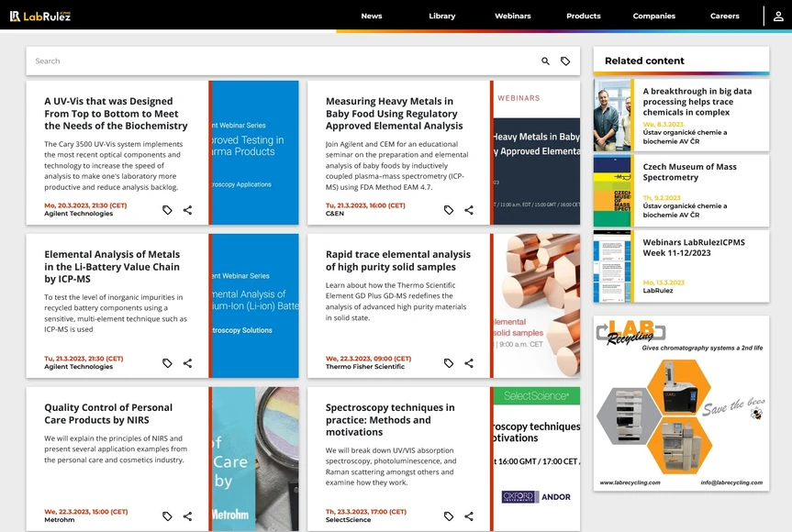Click Webinars Week 11-12 thumbnail image

point(612,267)
